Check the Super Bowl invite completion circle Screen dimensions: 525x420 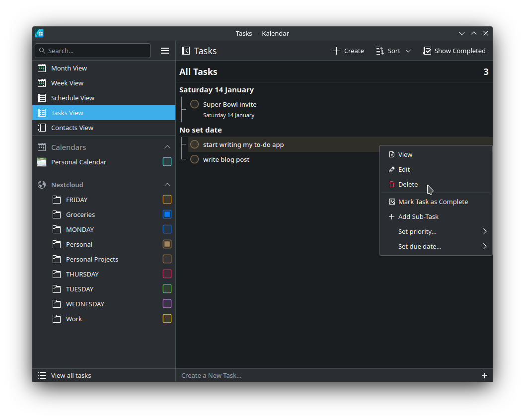pos(195,104)
